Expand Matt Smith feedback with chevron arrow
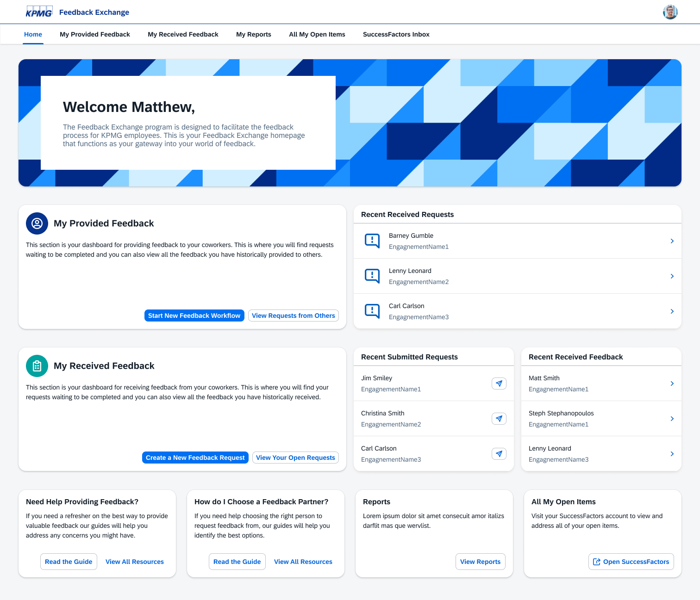 pos(672,384)
